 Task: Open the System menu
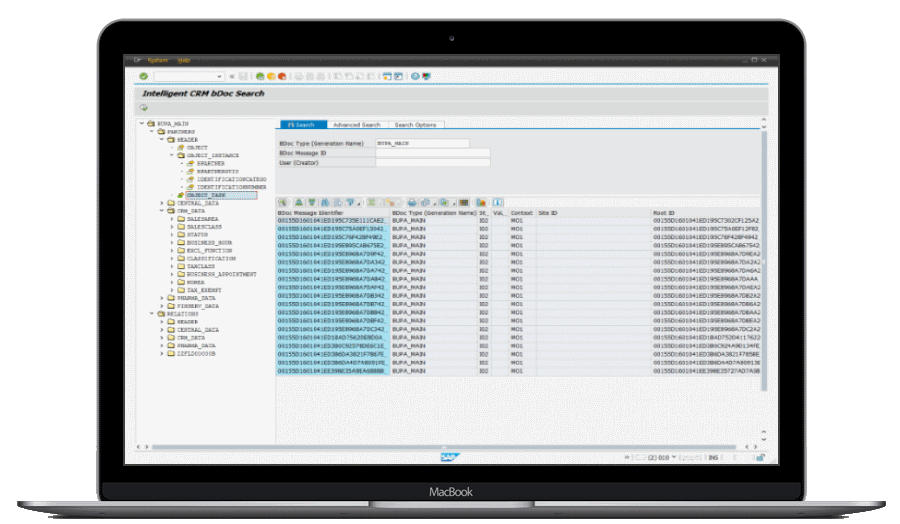coord(158,60)
